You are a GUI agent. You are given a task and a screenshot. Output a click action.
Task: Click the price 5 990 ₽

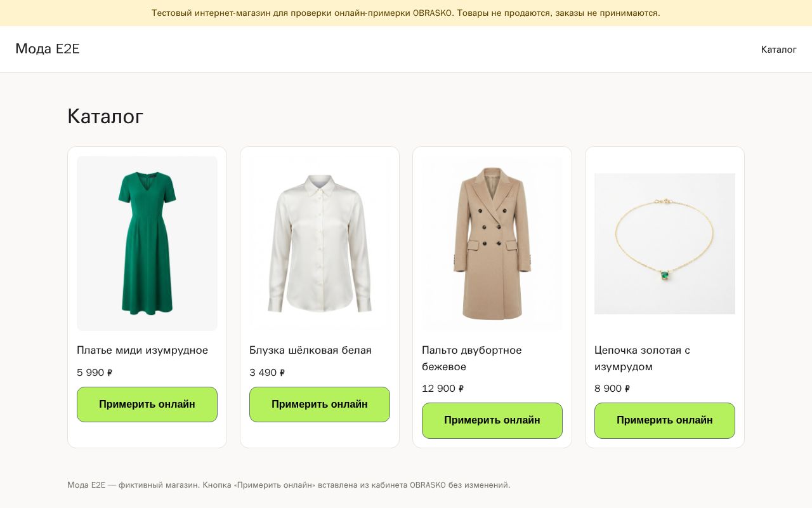click(x=95, y=373)
